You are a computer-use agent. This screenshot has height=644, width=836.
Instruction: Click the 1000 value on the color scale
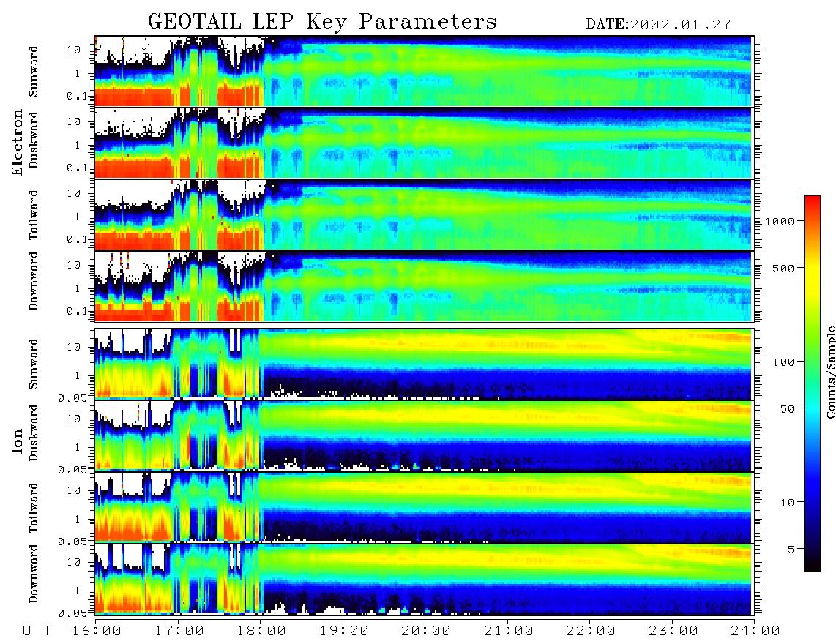point(780,221)
